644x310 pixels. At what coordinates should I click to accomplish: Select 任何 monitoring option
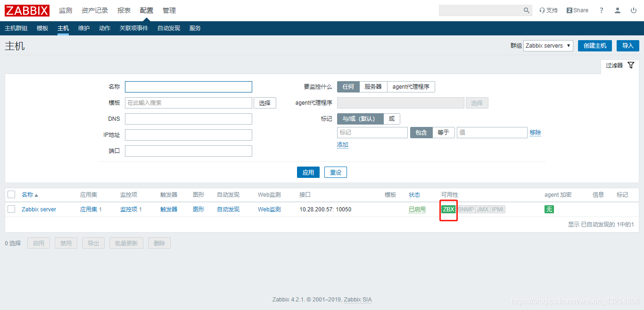(348, 87)
